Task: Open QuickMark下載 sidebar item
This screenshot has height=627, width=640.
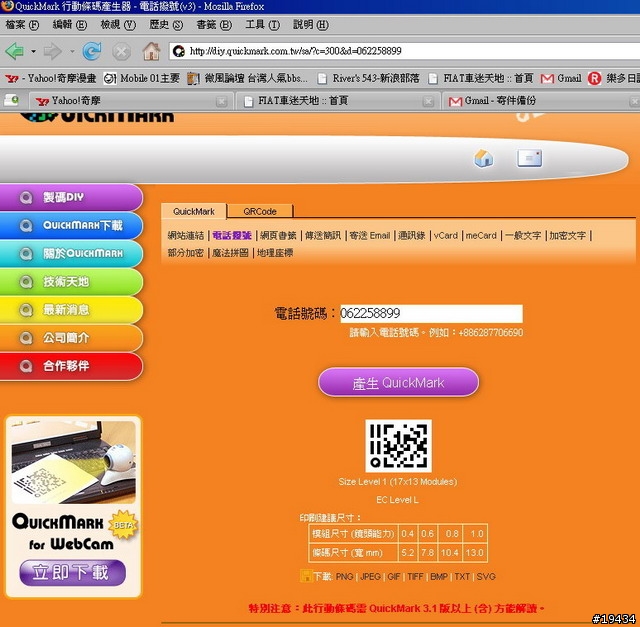Action: pyautogui.click(x=71, y=225)
